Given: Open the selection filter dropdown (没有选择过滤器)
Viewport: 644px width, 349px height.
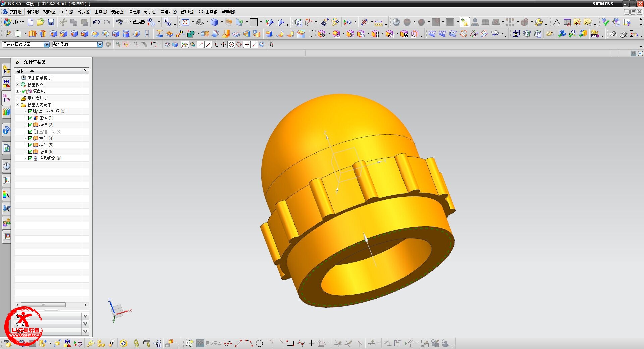Looking at the screenshot, I should coord(47,44).
